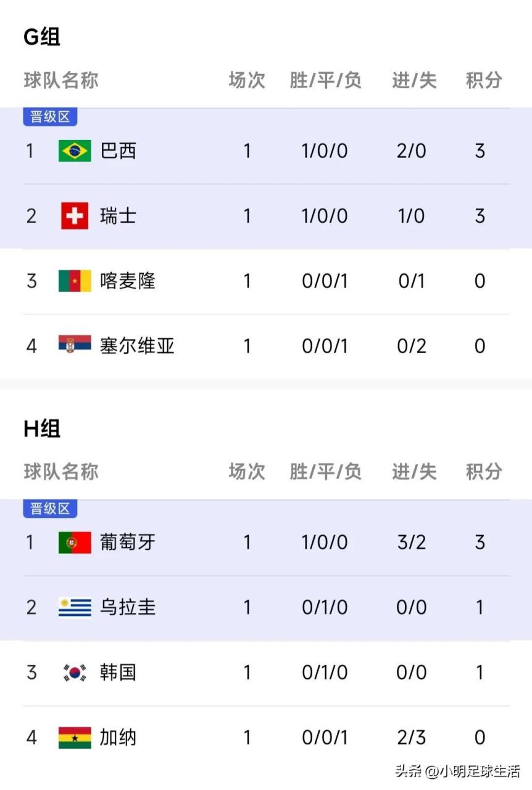Click the G组 group heading
This screenshot has width=532, height=790.
coord(42,37)
